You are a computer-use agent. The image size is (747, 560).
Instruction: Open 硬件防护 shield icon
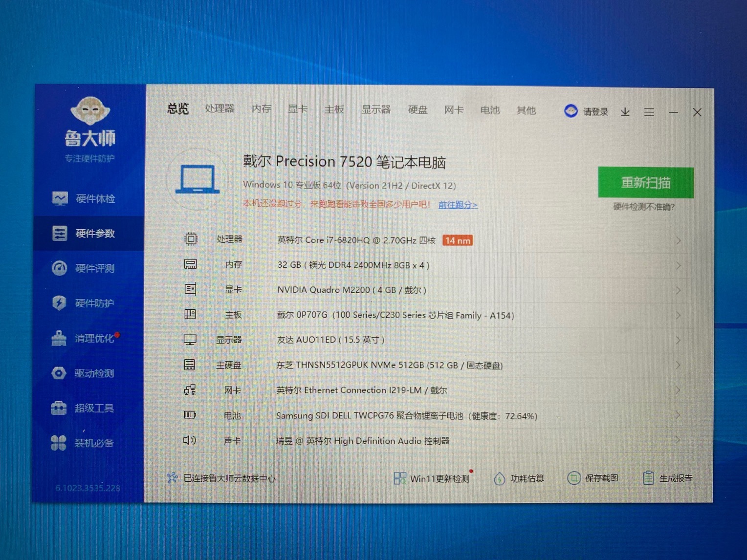[x=59, y=303]
